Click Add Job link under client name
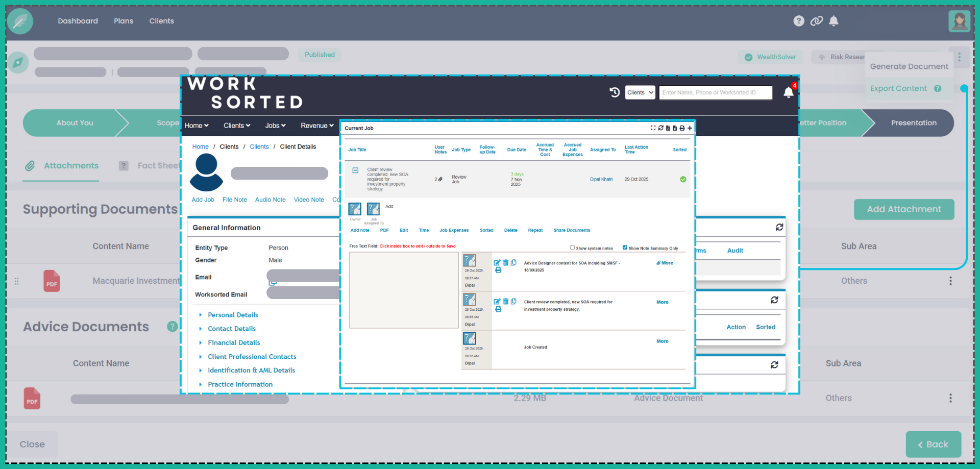The image size is (980, 469). pyautogui.click(x=203, y=200)
